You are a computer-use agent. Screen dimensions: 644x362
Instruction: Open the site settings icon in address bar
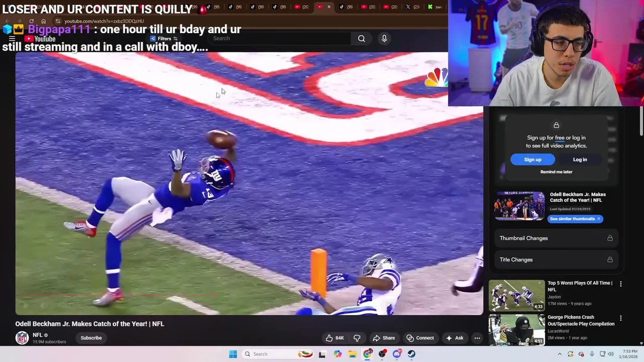click(x=58, y=21)
